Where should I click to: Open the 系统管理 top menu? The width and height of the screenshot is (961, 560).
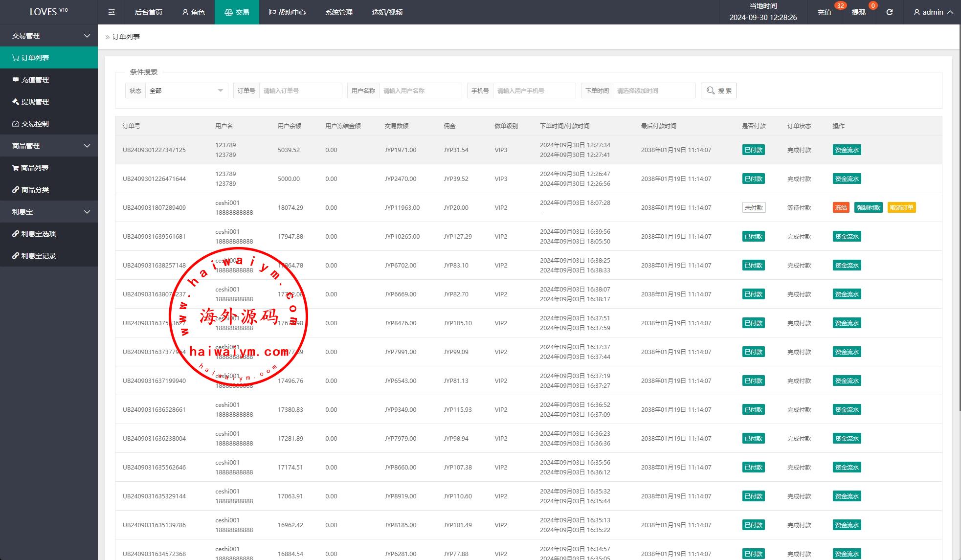338,12
